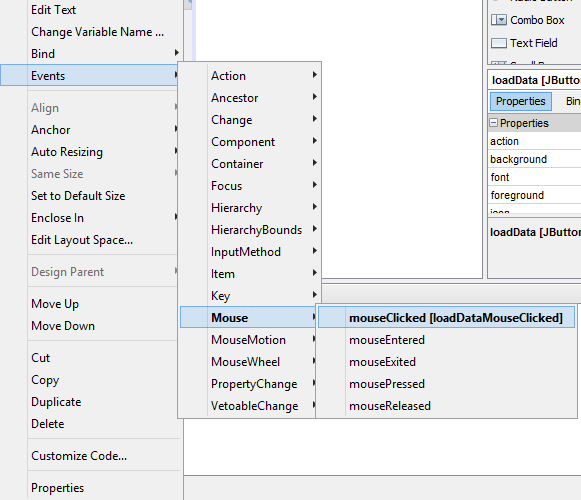Screen dimensions: 581x500
Task: Select the Text Field palette icon
Action: pos(499,43)
